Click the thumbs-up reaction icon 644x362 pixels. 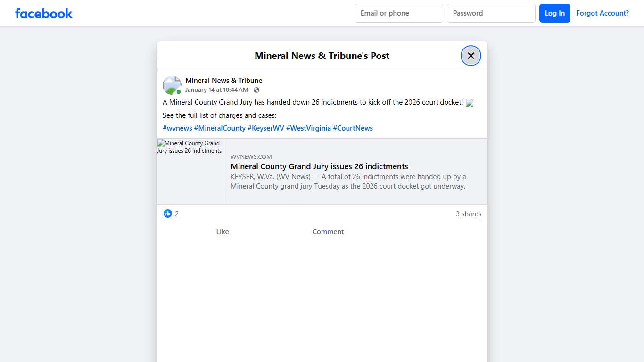coord(168,214)
